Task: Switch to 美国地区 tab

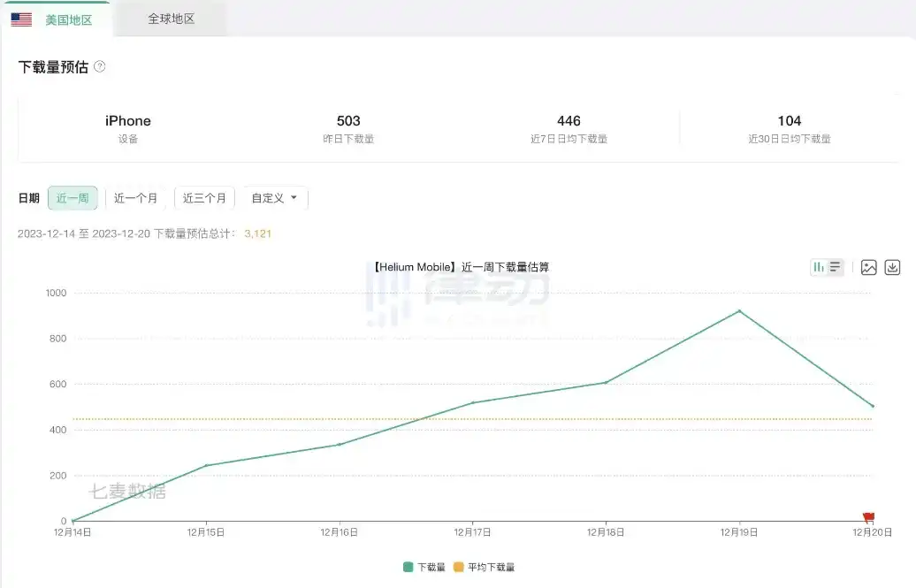Action: 68,19
